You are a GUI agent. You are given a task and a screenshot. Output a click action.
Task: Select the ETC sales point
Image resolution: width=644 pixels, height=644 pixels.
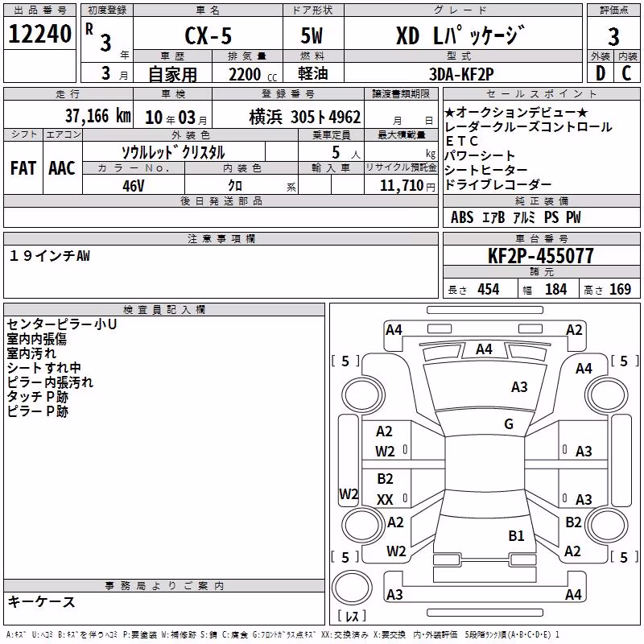pyautogui.click(x=461, y=142)
